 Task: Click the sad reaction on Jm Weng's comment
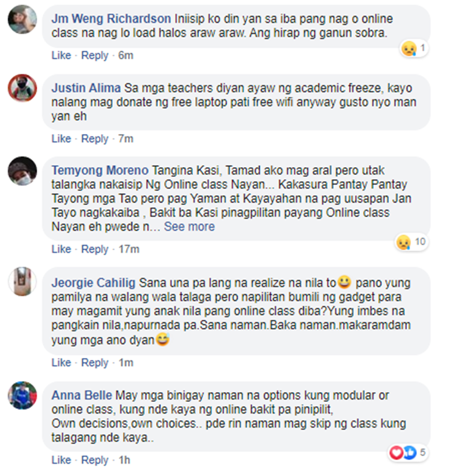[x=414, y=48]
